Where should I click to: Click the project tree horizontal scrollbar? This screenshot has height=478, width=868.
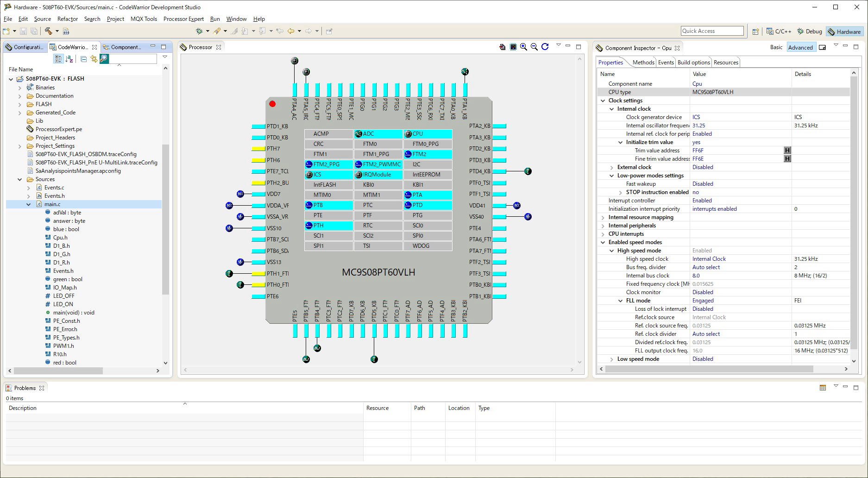tap(58, 371)
